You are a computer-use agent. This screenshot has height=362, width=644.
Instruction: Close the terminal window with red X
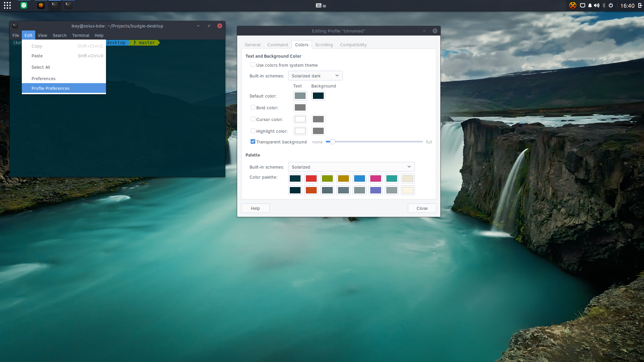[220, 26]
